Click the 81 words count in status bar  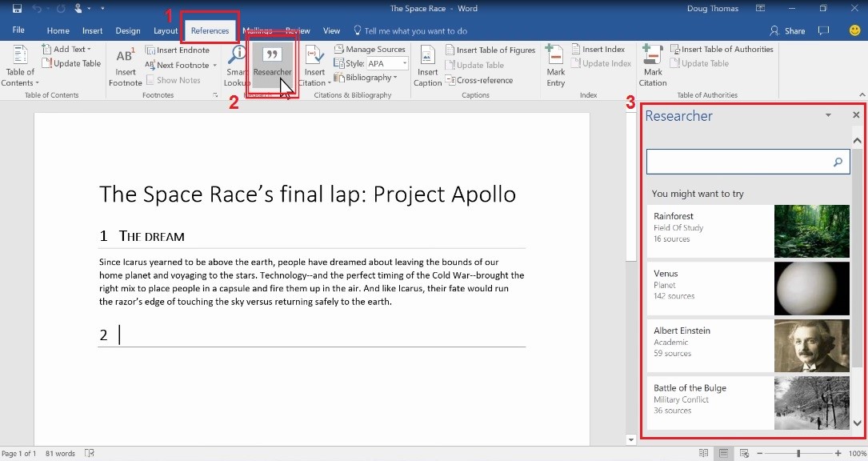click(x=60, y=453)
